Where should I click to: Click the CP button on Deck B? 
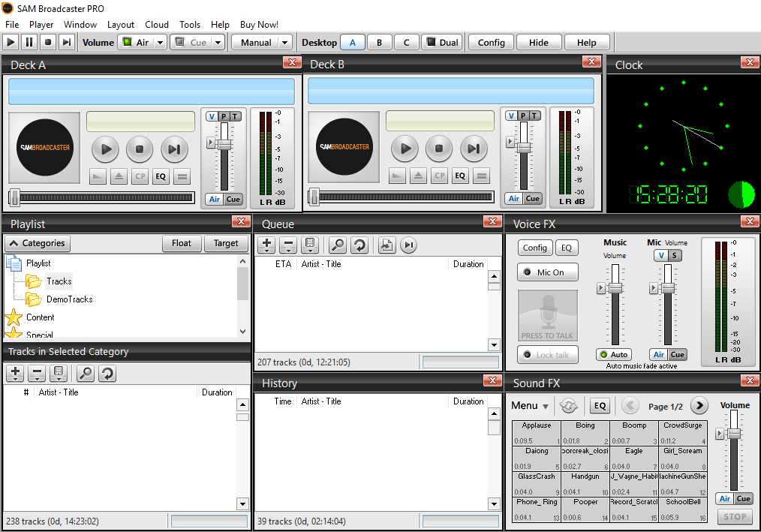[x=440, y=176]
